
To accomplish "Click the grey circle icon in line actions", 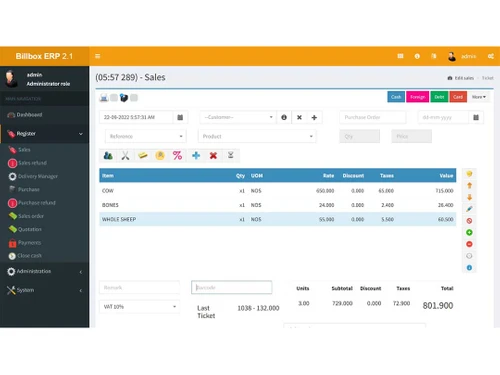I will point(469,256).
